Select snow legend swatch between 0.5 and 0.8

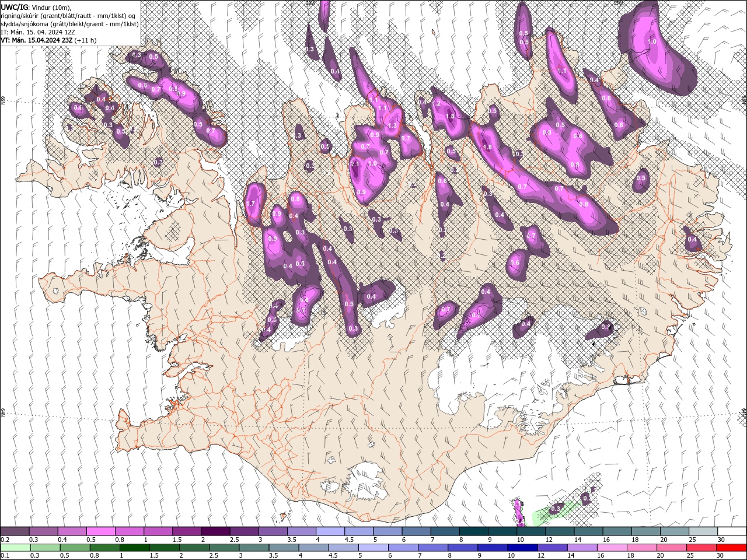click(100, 531)
